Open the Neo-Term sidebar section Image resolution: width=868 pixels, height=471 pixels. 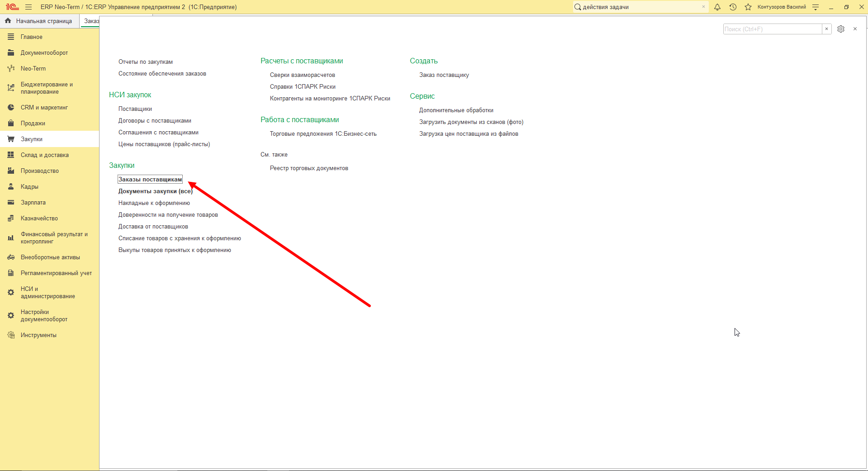click(x=49, y=69)
